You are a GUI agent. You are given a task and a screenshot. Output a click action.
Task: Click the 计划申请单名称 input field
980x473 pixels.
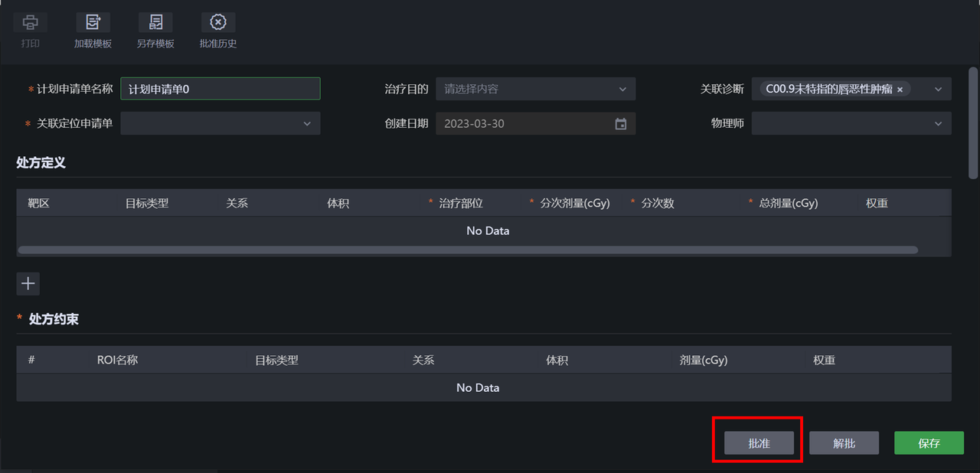point(220,89)
